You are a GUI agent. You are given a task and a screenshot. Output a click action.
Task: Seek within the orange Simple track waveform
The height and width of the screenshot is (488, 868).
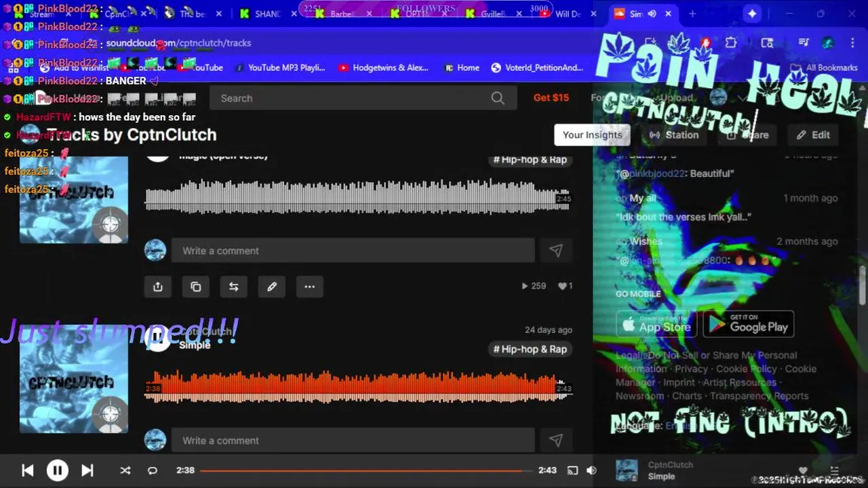pos(358,386)
